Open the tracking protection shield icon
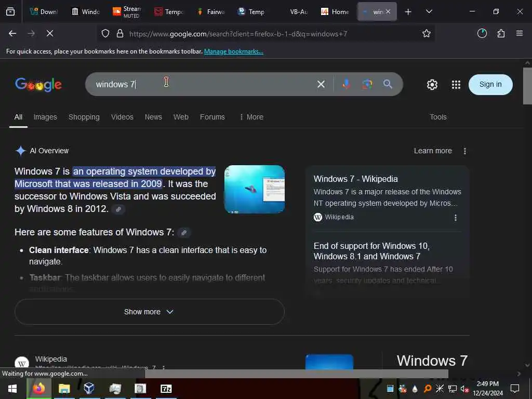532x399 pixels. [105, 34]
